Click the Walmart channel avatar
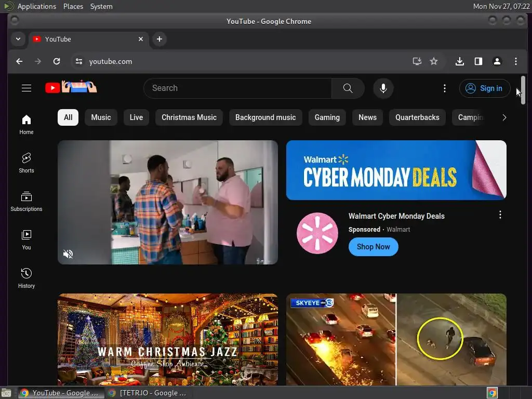Image resolution: width=532 pixels, height=399 pixels. point(317,233)
